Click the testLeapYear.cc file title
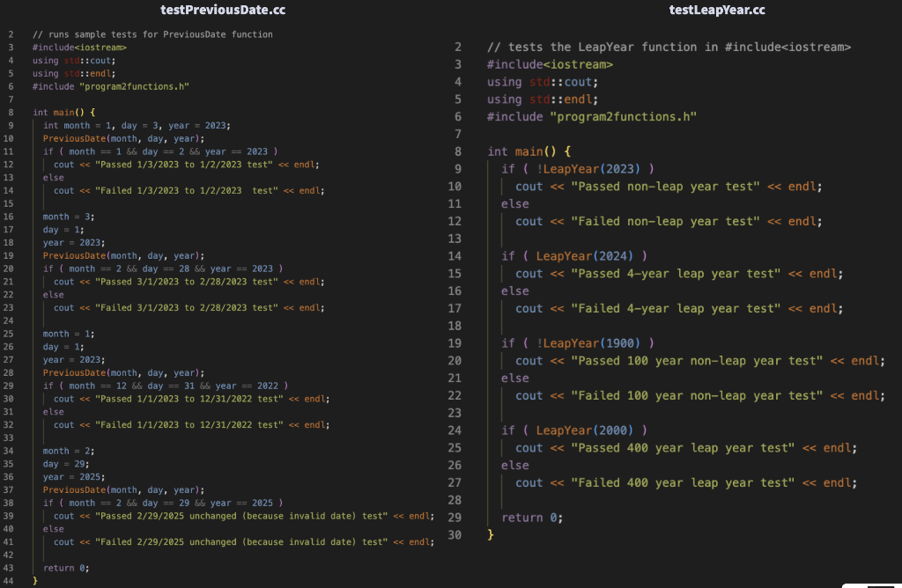902x588 pixels. pyautogui.click(x=717, y=10)
